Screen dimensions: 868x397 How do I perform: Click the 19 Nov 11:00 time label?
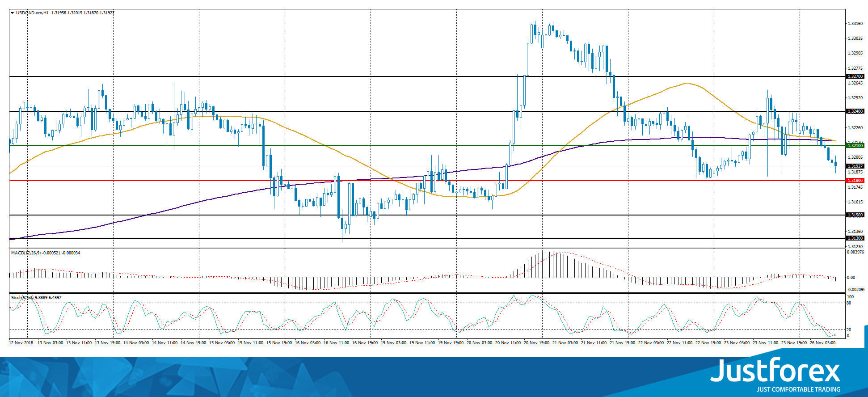point(422,343)
